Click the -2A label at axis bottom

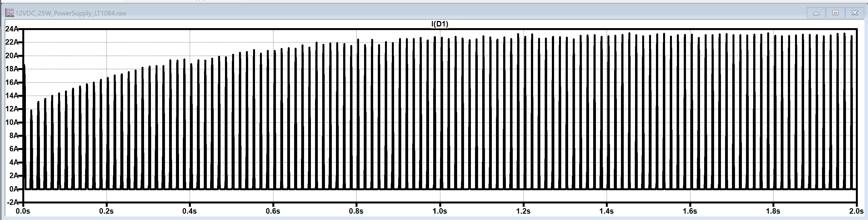coord(12,202)
